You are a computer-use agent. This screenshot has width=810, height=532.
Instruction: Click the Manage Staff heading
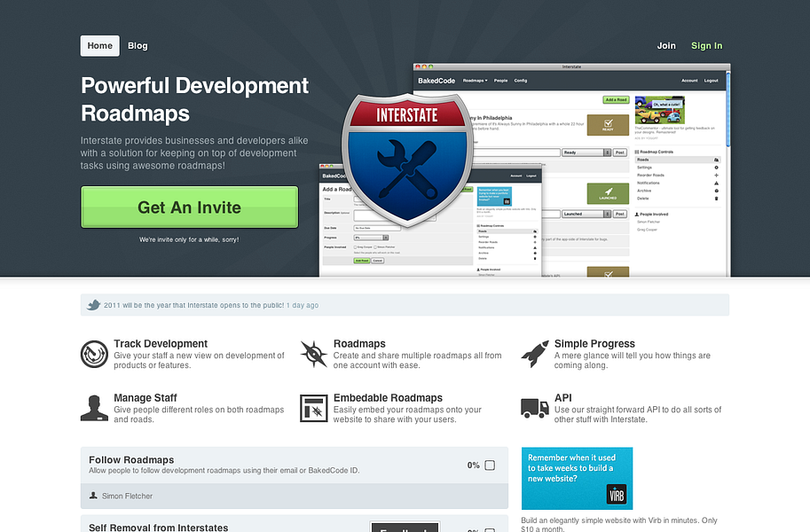[x=145, y=398]
